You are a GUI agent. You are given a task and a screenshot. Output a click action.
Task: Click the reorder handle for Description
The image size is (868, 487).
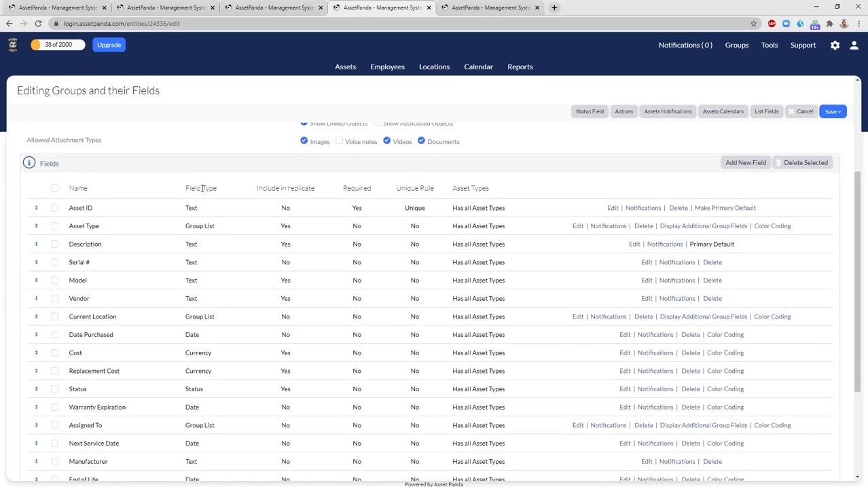pyautogui.click(x=37, y=244)
